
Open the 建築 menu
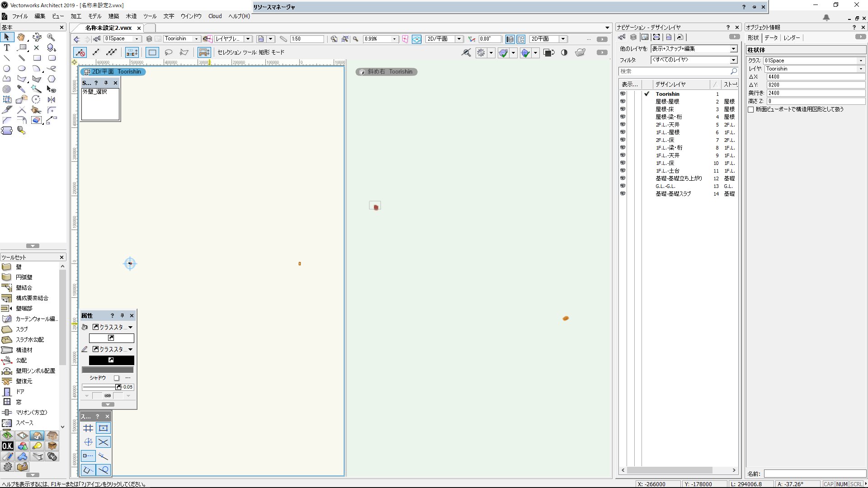(113, 16)
